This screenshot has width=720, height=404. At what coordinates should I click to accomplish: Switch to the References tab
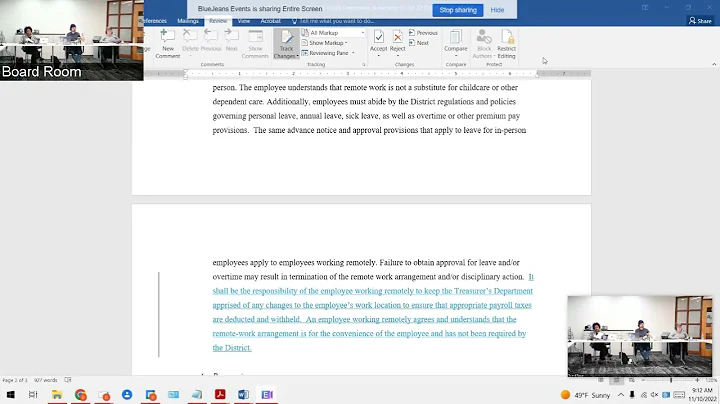[155, 21]
